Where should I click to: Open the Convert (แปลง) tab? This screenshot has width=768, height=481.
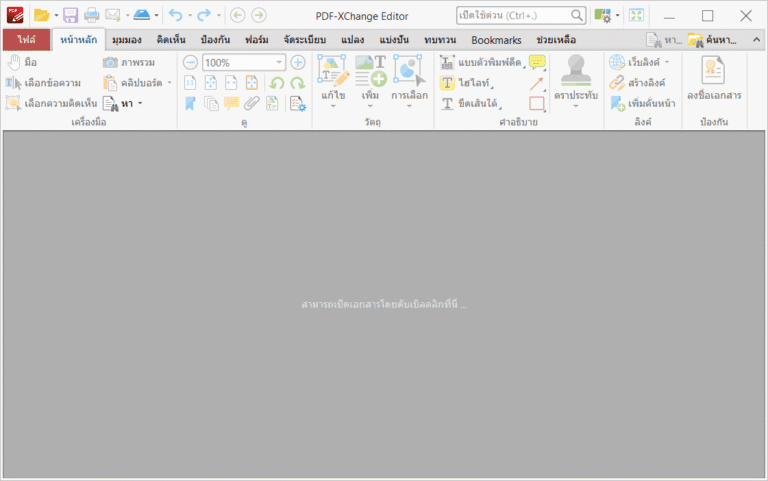[353, 40]
